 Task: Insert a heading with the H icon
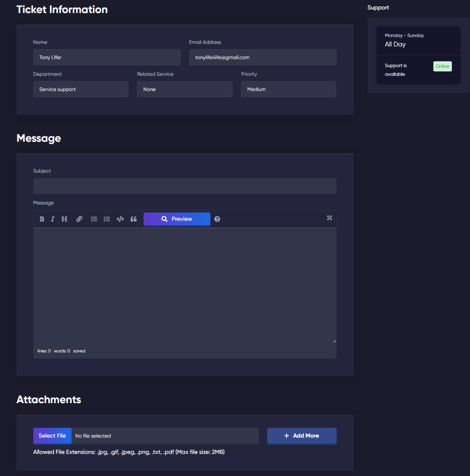[x=64, y=219]
